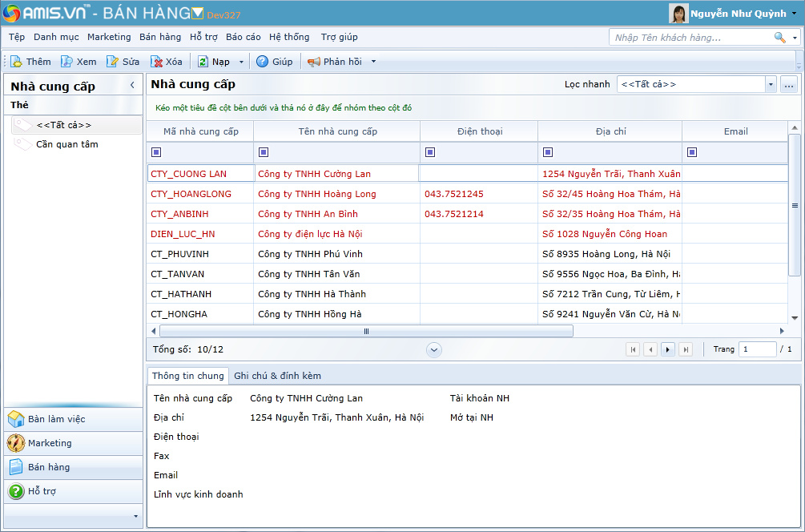This screenshot has height=532, width=805.
Task: Open the Báo cáo menu
Action: [243, 37]
